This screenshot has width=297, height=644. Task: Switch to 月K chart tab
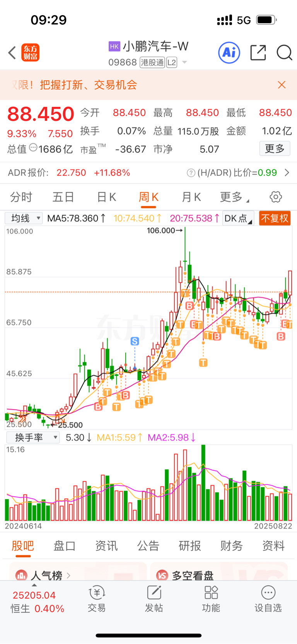coord(191,197)
